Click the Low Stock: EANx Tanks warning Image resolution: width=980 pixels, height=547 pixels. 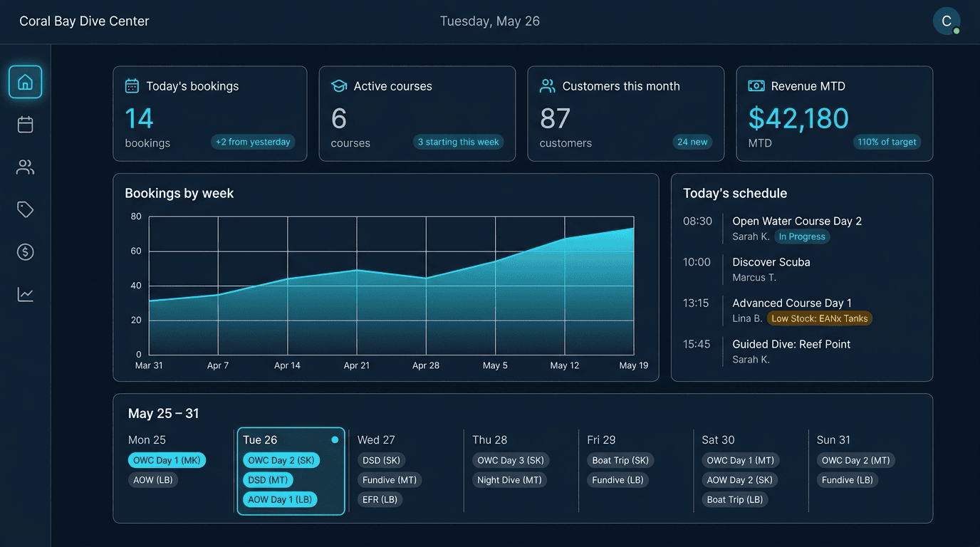coord(820,318)
